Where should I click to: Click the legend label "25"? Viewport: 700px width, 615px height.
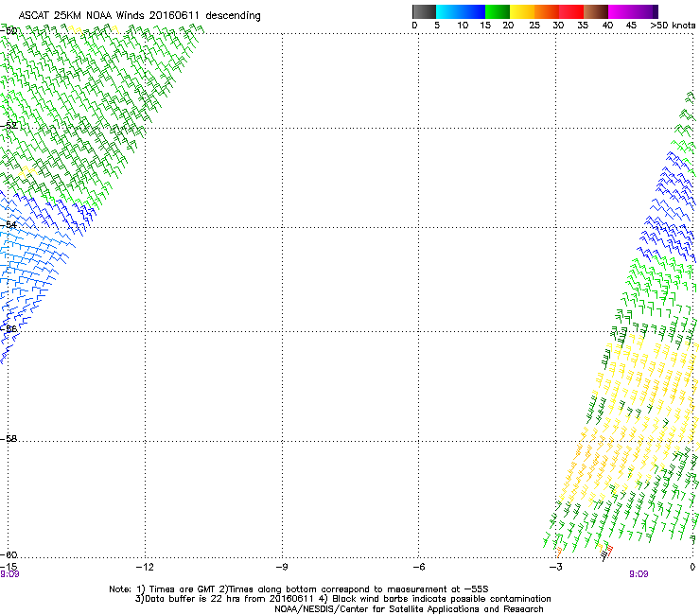tap(534, 26)
